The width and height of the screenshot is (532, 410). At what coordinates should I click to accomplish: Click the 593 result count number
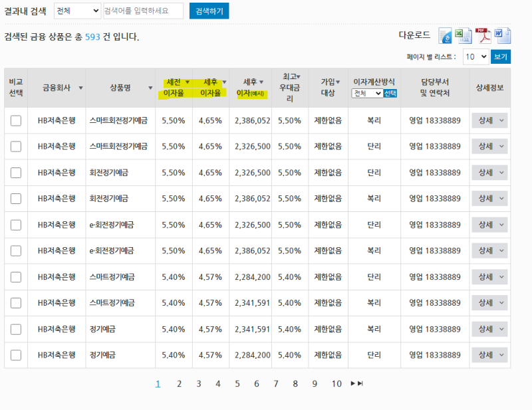92,37
